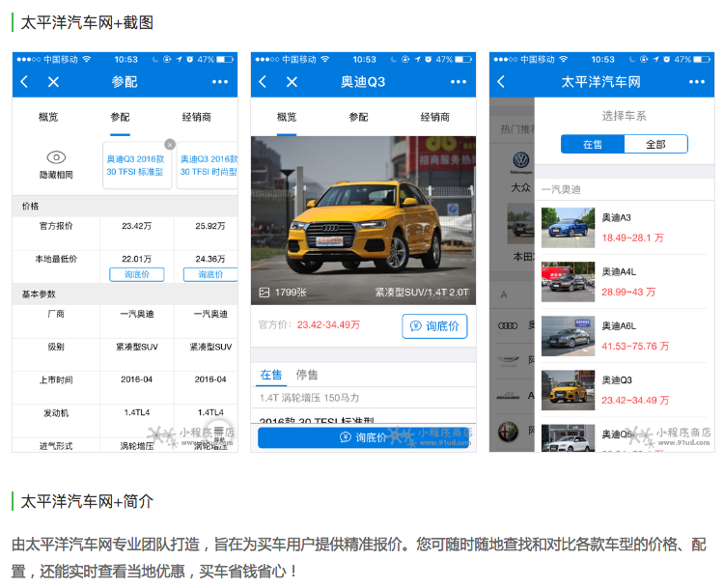Remove first compared car with gray X

[x=170, y=145]
